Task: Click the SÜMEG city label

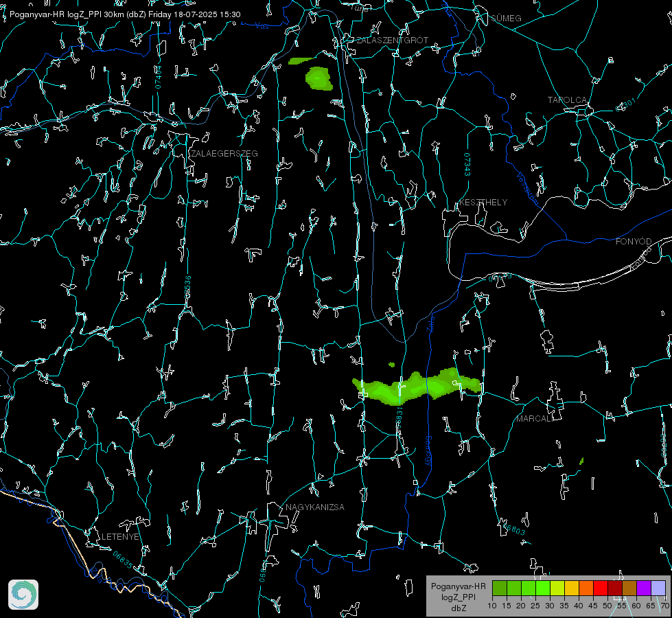Action: pos(506,19)
